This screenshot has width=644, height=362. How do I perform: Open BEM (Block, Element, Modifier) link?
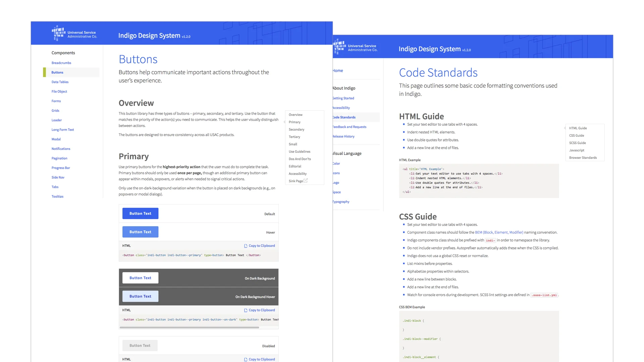click(499, 232)
